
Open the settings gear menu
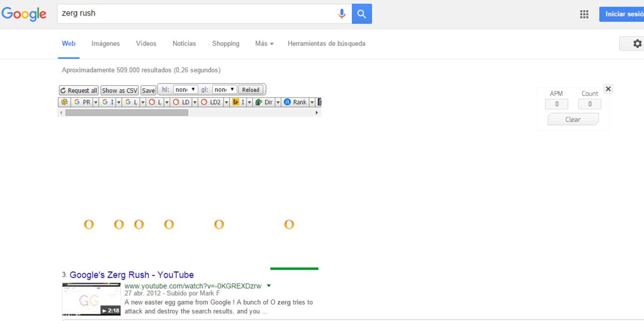637,44
